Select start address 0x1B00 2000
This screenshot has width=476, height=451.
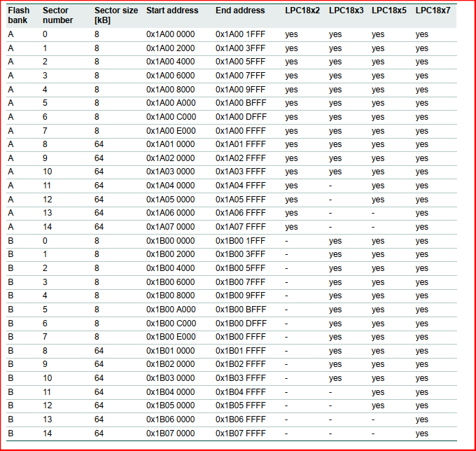(170, 254)
